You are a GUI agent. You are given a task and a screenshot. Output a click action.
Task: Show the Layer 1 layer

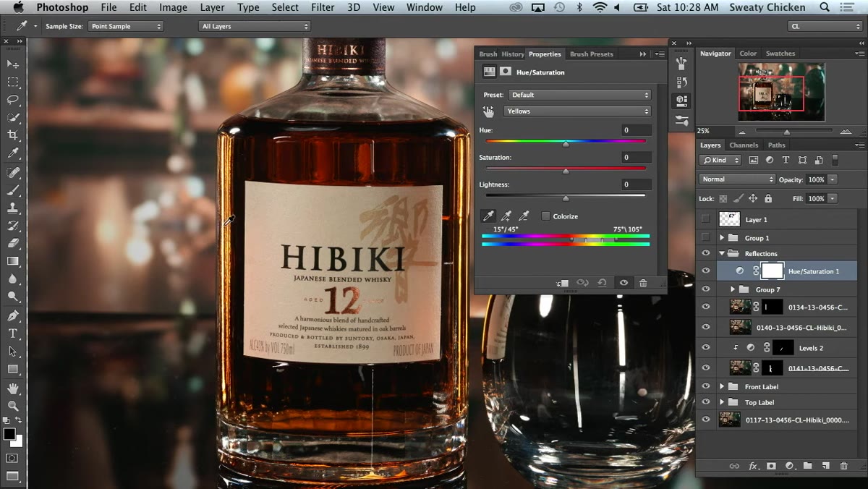706,219
